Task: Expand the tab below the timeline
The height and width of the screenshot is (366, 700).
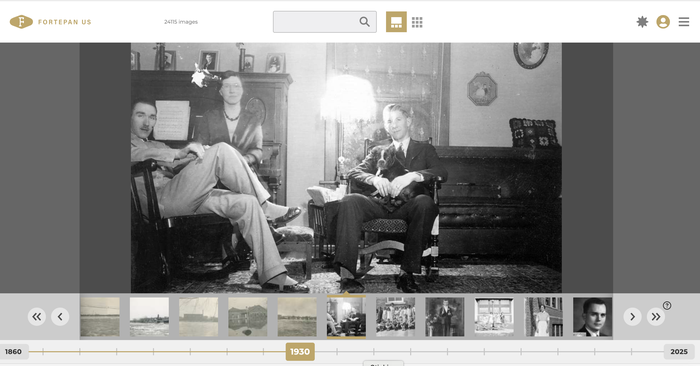Action: (383, 363)
